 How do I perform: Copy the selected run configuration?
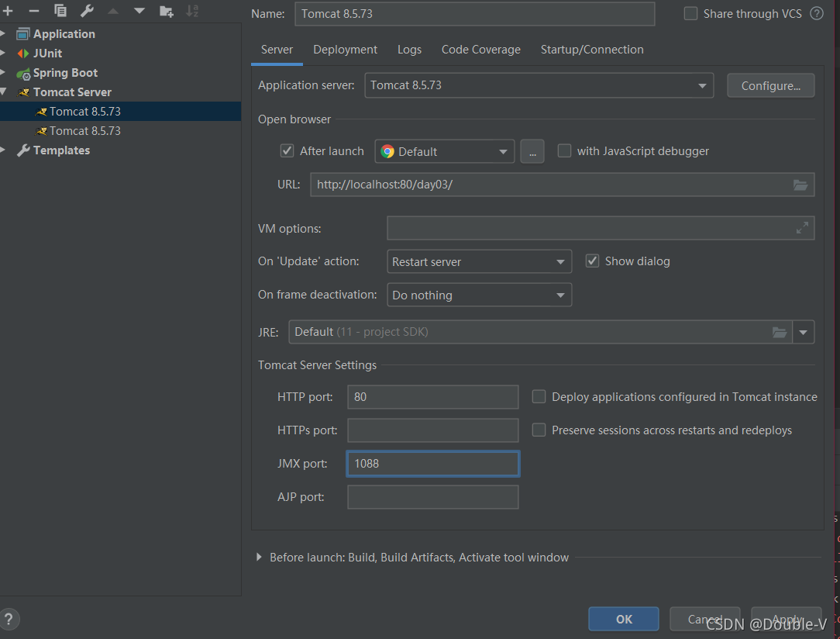coord(60,11)
